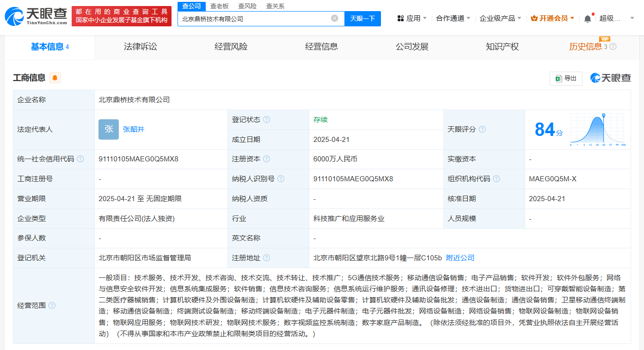Image resolution: width=644 pixels, height=350 pixels.
Task: Click the help icon next to 天眼评分
Action: [x=482, y=129]
